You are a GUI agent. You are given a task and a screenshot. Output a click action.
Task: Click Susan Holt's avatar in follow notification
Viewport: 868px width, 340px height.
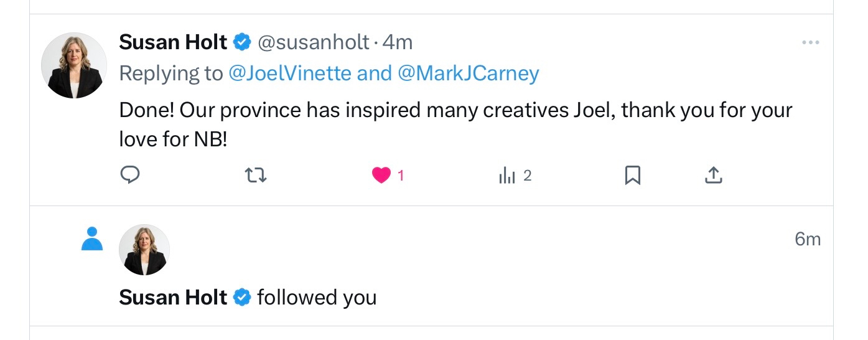144,250
